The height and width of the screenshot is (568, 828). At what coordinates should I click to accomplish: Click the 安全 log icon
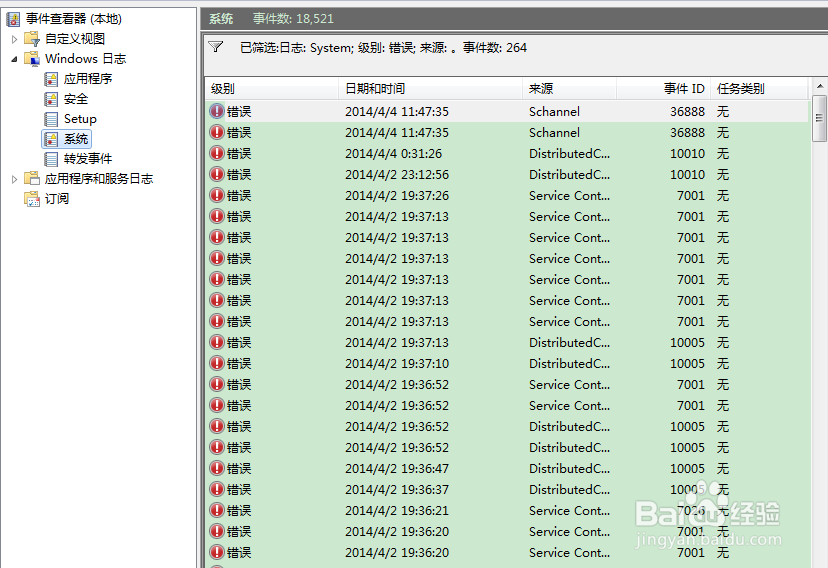point(51,99)
